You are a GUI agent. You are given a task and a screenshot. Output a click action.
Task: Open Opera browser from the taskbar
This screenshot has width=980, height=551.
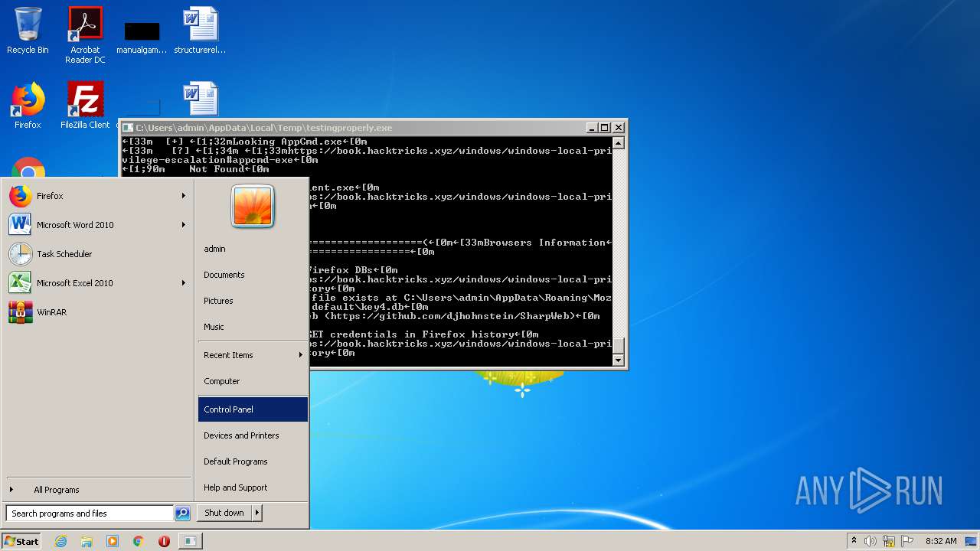[x=164, y=541]
